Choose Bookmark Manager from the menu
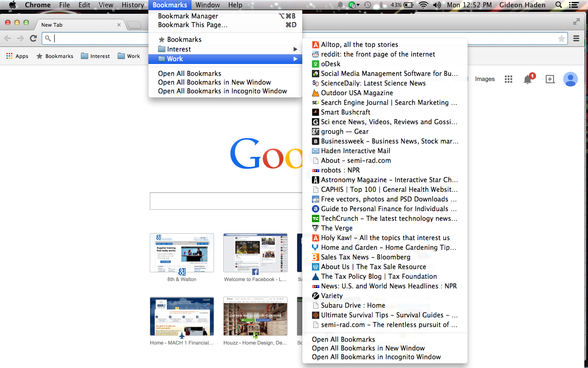The height and width of the screenshot is (368, 588). 225,16
